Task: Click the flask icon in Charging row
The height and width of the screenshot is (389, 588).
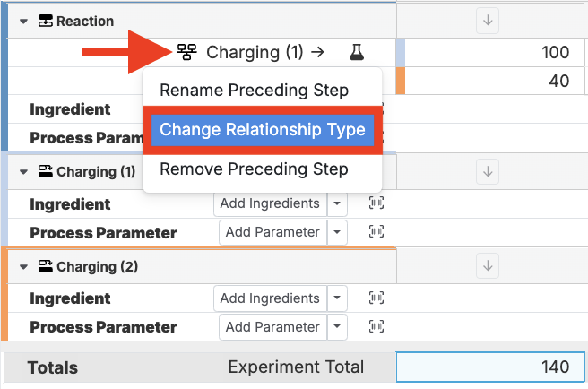Action: click(357, 53)
